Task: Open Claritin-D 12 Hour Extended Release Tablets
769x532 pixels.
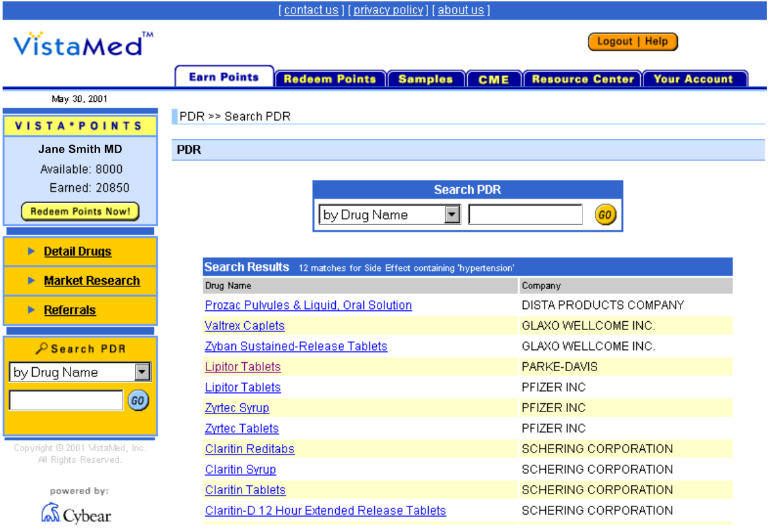Action: pyautogui.click(x=326, y=510)
